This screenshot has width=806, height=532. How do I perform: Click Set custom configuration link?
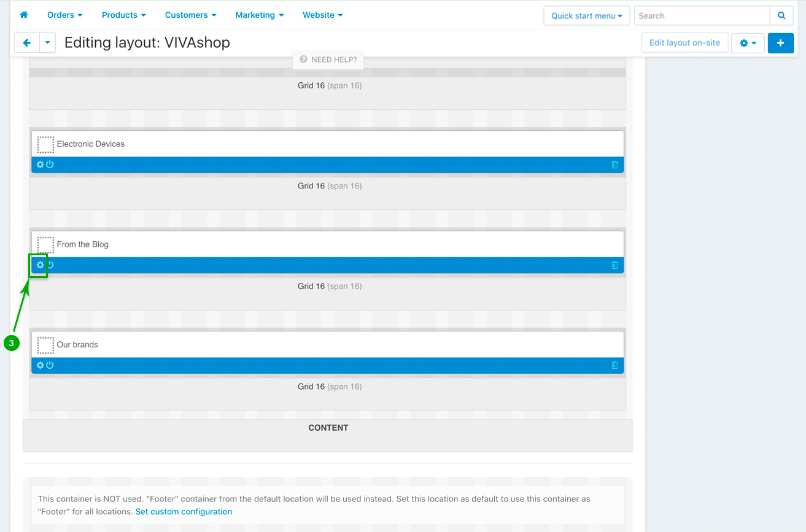(184, 512)
